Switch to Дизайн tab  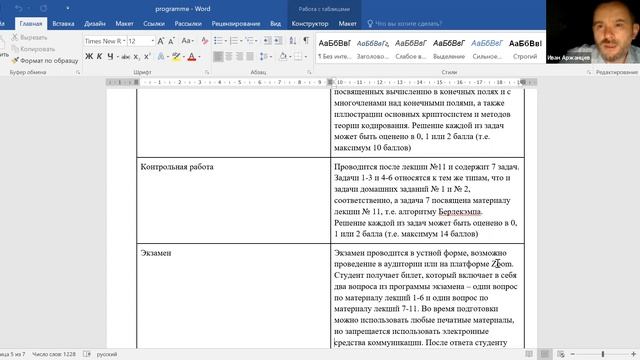coord(95,24)
